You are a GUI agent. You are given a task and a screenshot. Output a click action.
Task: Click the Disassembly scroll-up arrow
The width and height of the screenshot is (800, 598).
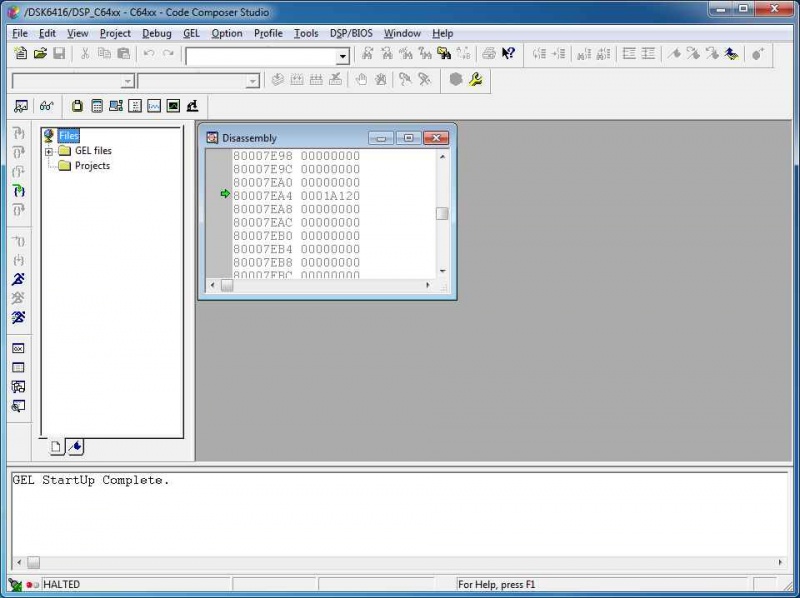coord(442,157)
